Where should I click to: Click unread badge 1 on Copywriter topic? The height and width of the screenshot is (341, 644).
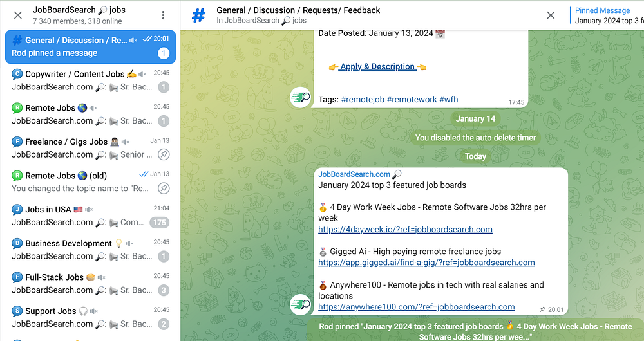pyautogui.click(x=164, y=87)
